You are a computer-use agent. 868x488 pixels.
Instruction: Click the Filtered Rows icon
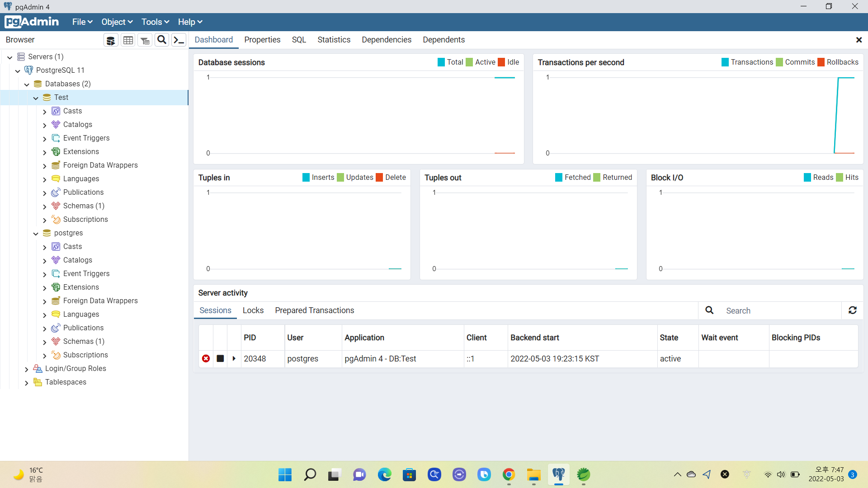pos(145,40)
